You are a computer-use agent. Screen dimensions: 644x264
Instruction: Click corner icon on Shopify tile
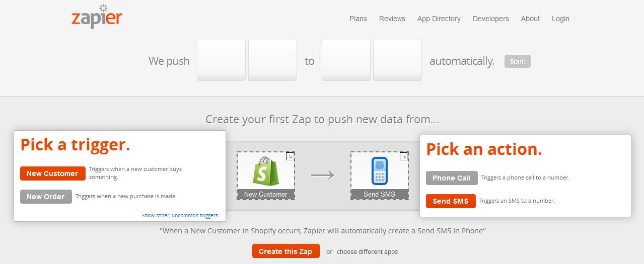point(290,156)
